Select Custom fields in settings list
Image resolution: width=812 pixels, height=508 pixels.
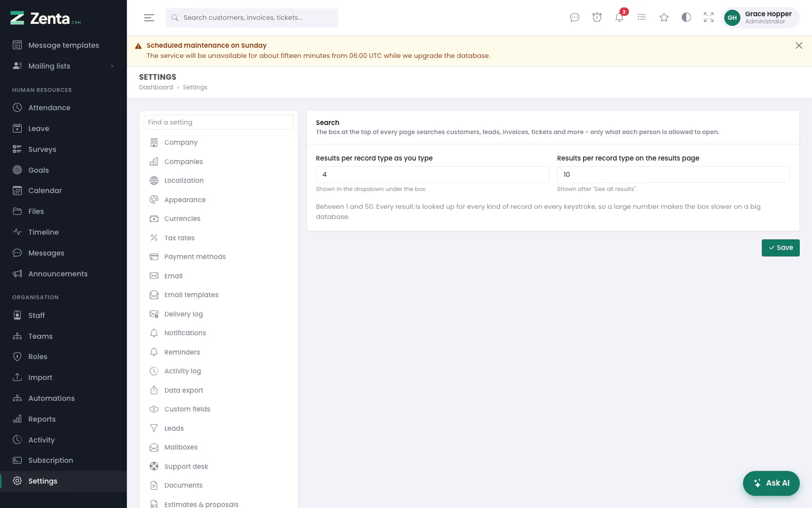[219, 409]
